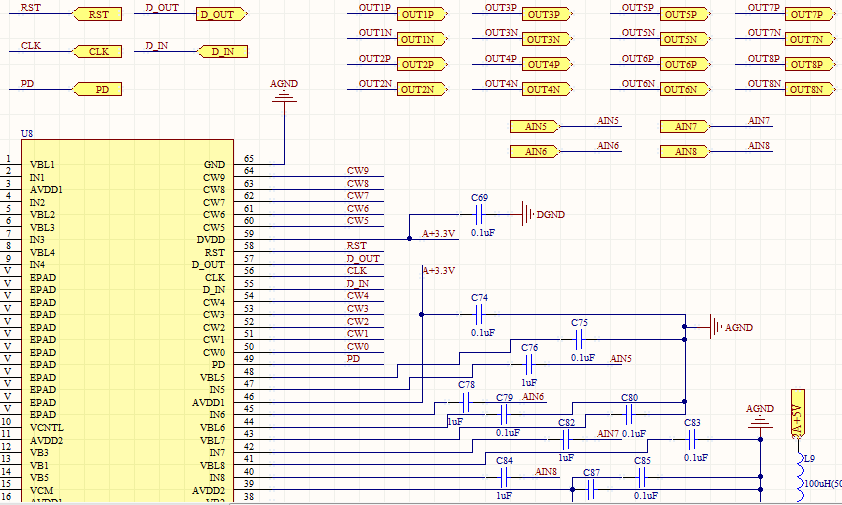The image size is (842, 505).
Task: Select the OUT6P yellow port
Action: click(685, 64)
